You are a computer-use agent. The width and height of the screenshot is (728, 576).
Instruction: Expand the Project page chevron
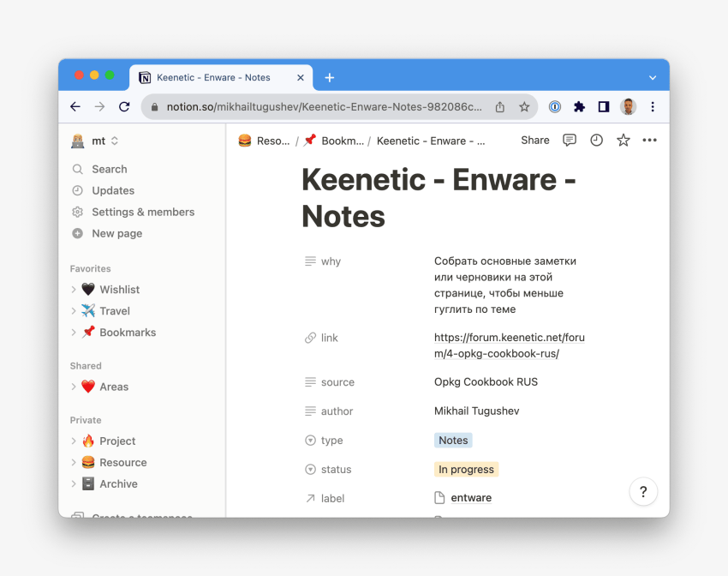[x=74, y=441]
